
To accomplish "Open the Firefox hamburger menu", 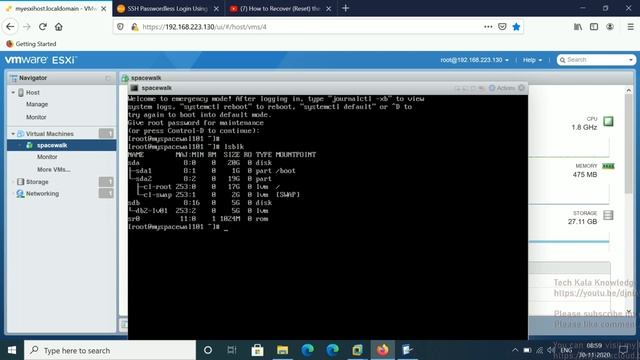I will [x=630, y=27].
